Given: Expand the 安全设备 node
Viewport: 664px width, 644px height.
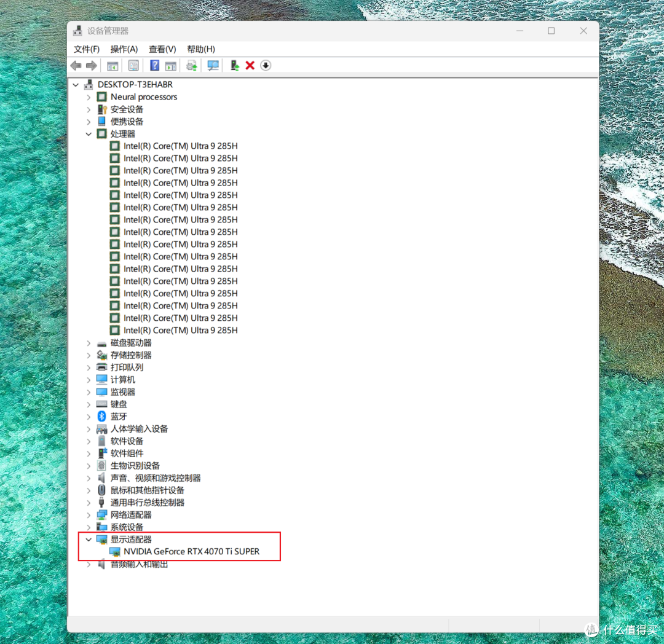Looking at the screenshot, I should [x=89, y=109].
